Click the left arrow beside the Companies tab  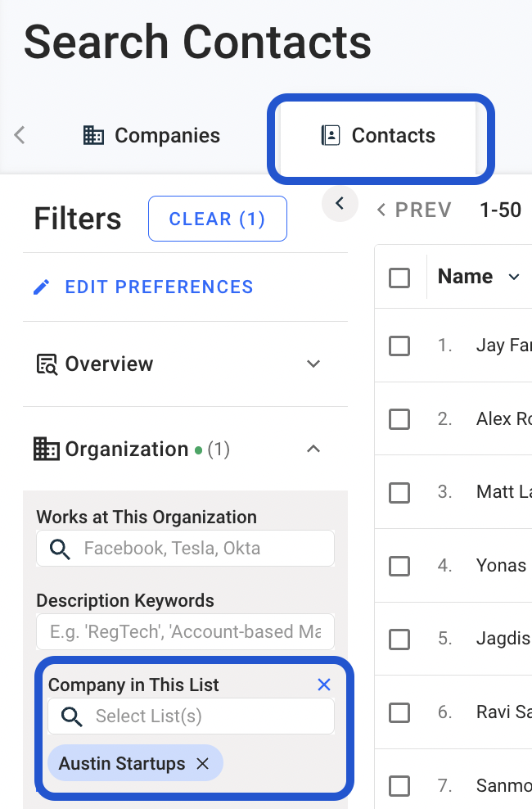(x=20, y=135)
